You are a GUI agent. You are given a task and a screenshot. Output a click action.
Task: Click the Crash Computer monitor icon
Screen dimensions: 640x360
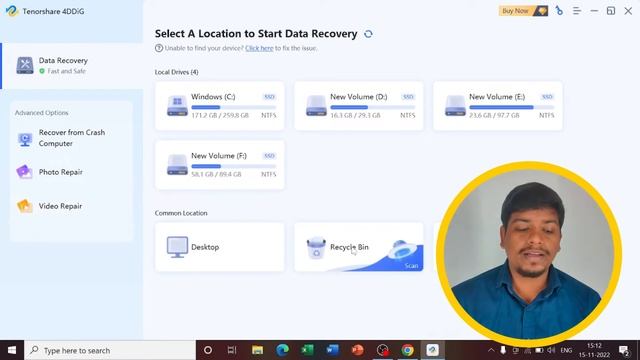(25, 139)
